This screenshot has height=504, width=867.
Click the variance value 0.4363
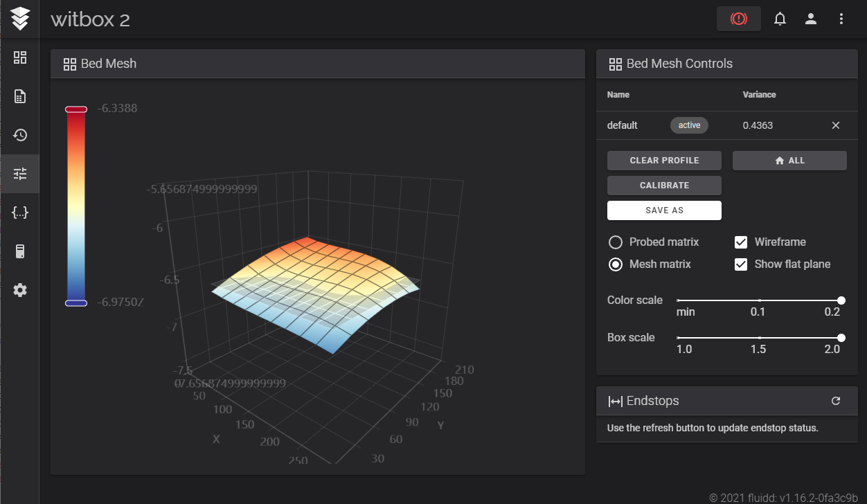pos(758,125)
